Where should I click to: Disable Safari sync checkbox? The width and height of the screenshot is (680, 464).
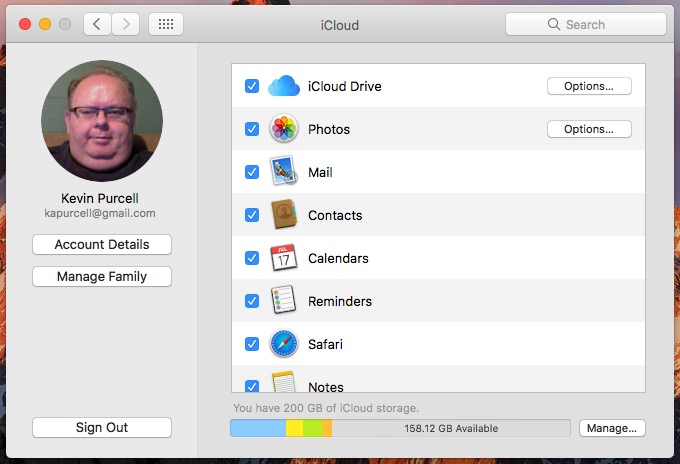(x=252, y=344)
